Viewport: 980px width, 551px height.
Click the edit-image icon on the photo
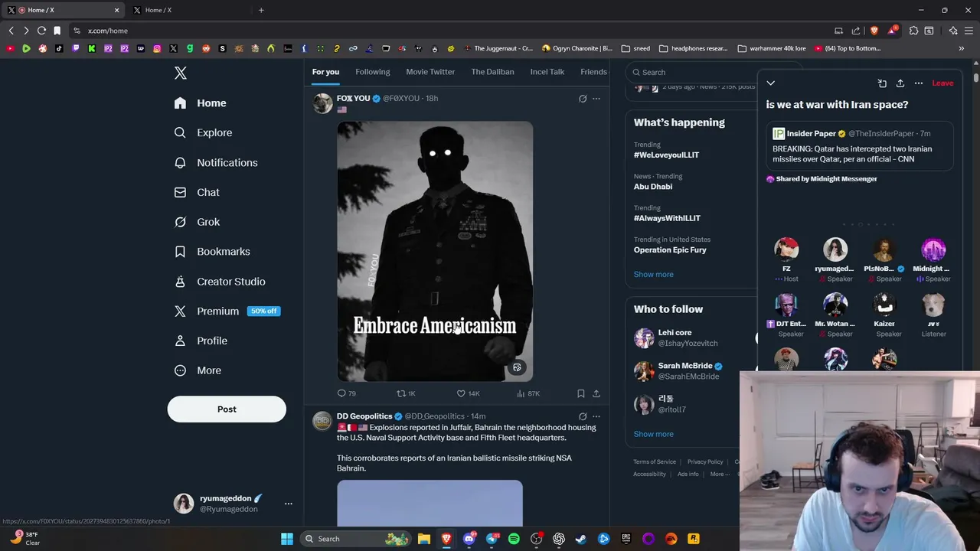[x=517, y=367]
